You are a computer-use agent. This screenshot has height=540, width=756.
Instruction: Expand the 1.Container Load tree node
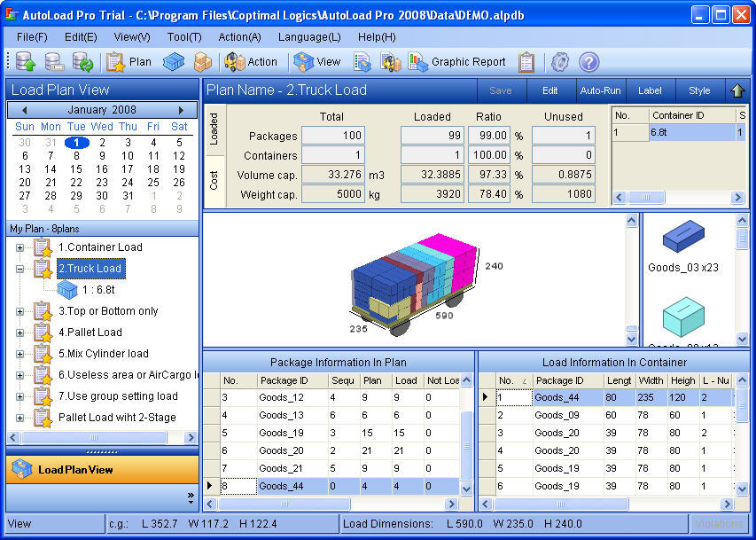pos(19,247)
